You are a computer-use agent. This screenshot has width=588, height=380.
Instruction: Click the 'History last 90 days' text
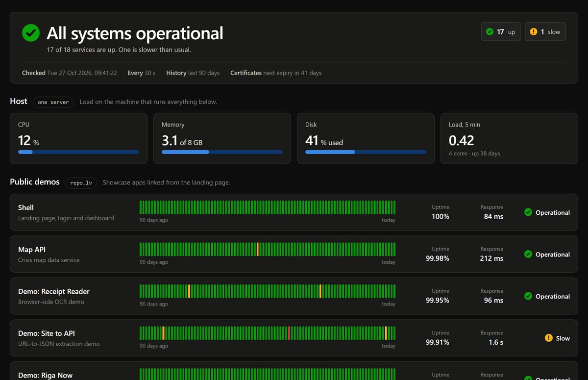click(193, 73)
